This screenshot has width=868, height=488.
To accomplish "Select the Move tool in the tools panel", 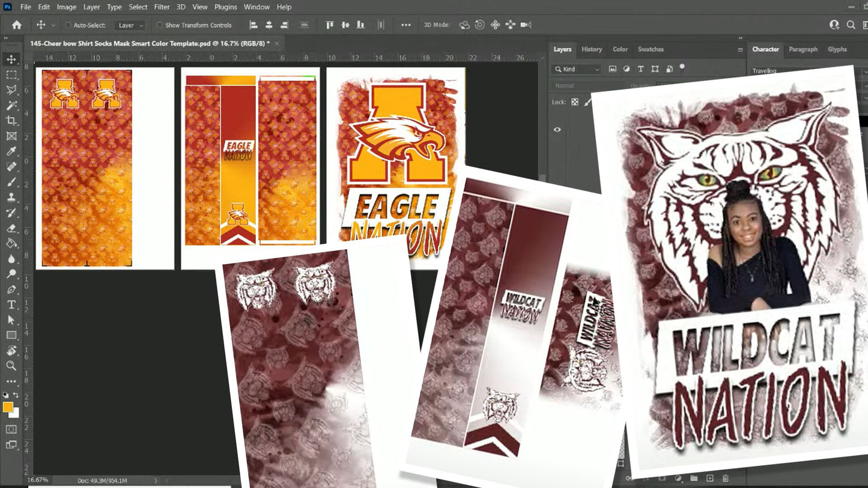I will pos(11,59).
